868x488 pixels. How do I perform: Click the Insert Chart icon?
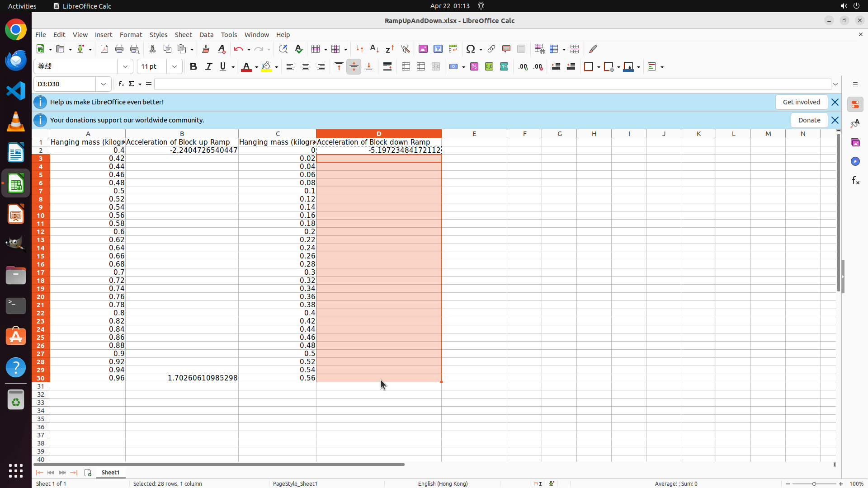438,49
